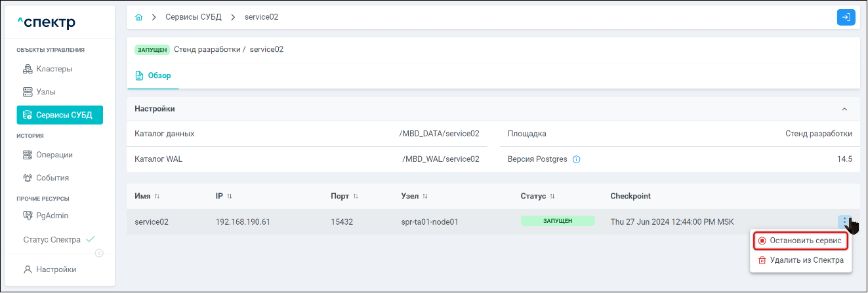This screenshot has height=293, width=868.
Task: Click Сервисы СУБД breadcrumb link
Action: click(194, 17)
